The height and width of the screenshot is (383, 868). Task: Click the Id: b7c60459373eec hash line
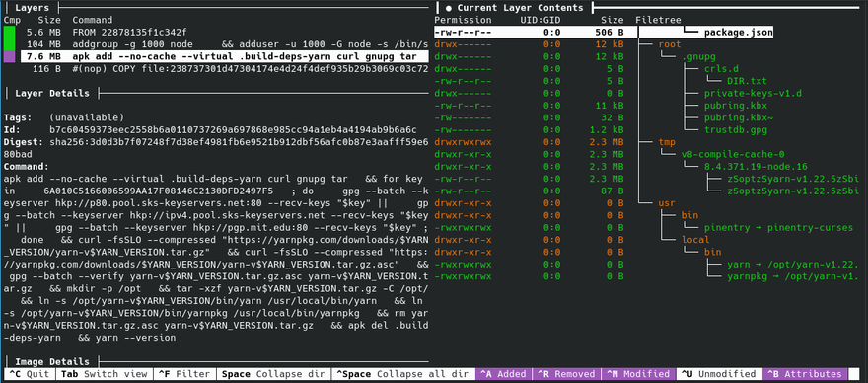pos(210,129)
